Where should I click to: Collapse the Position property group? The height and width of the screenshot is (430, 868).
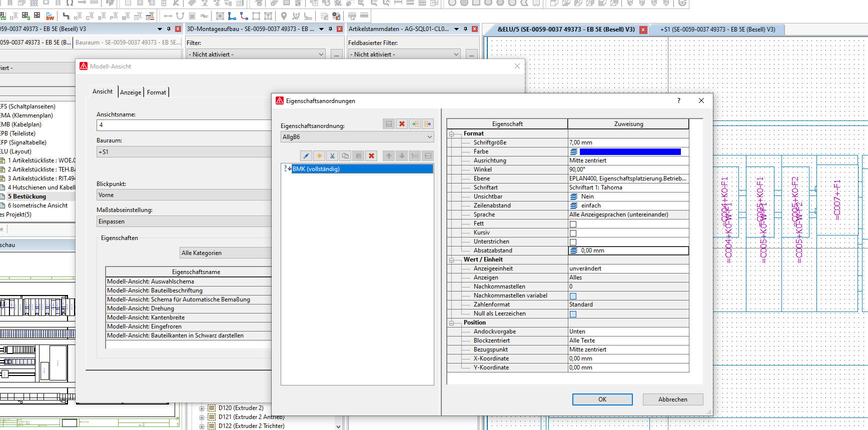452,323
